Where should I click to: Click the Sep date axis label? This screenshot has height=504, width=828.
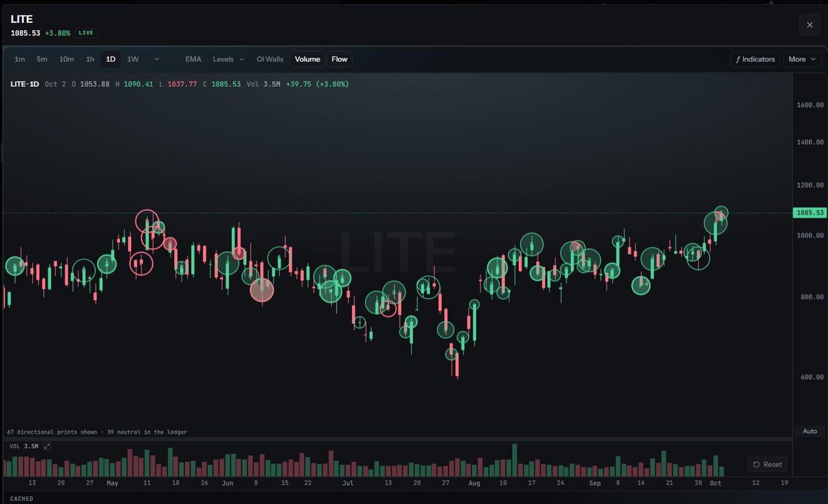(x=595, y=483)
